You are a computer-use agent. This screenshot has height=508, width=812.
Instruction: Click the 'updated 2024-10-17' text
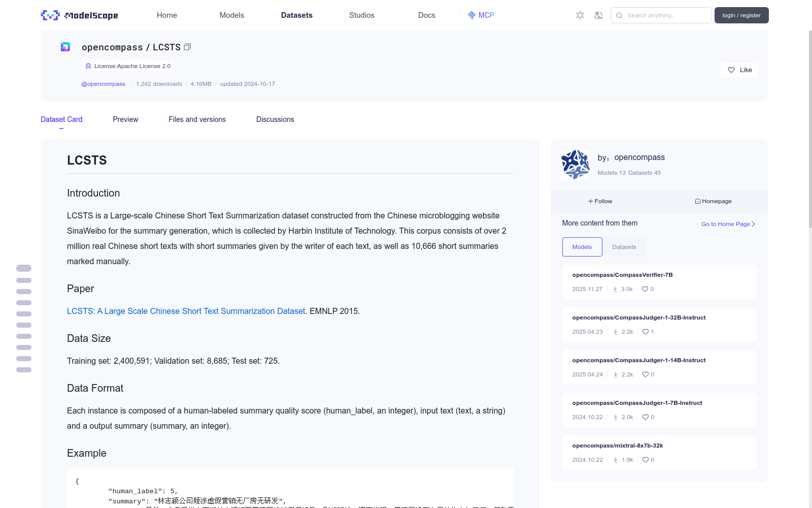248,84
